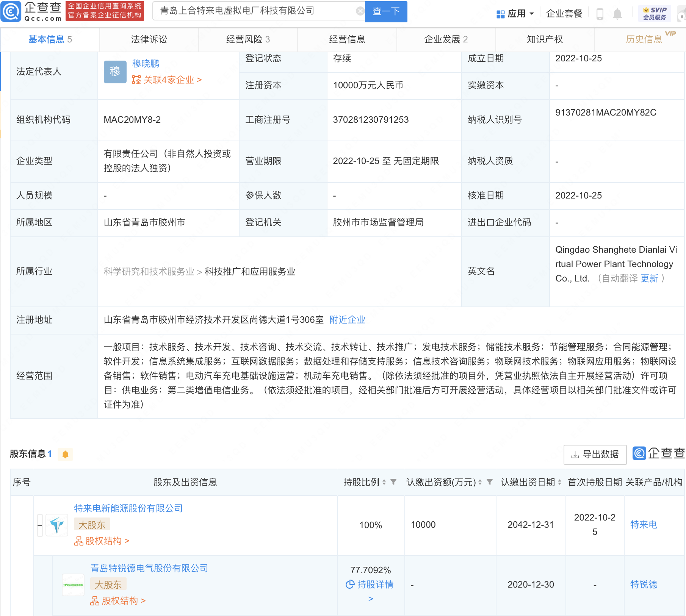The image size is (686, 616).
Task: Click the 穆 avatar thumbnail
Action: pos(115,72)
